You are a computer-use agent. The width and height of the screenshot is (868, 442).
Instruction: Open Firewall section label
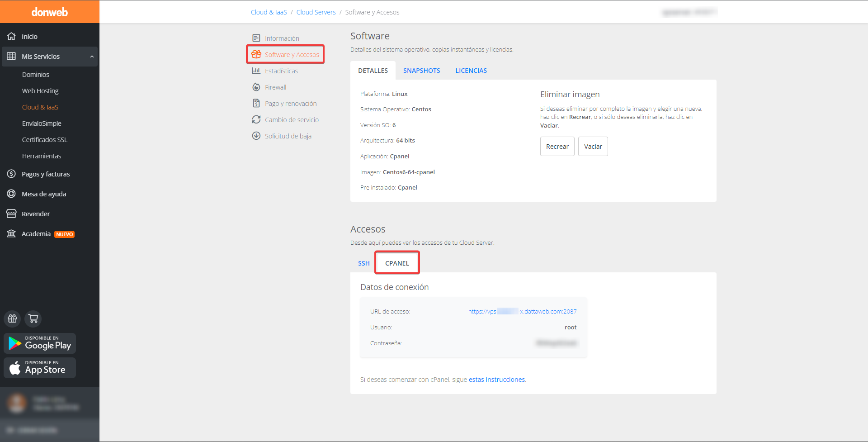[276, 87]
